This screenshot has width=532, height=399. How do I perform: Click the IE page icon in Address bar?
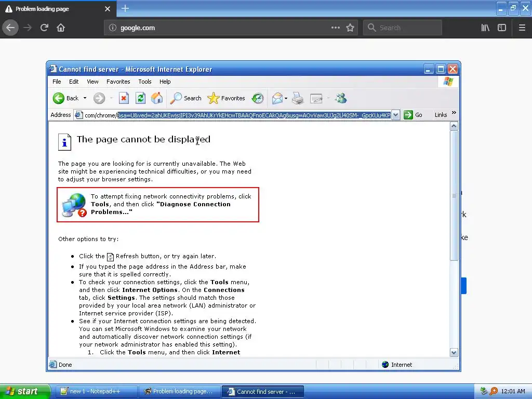point(78,115)
